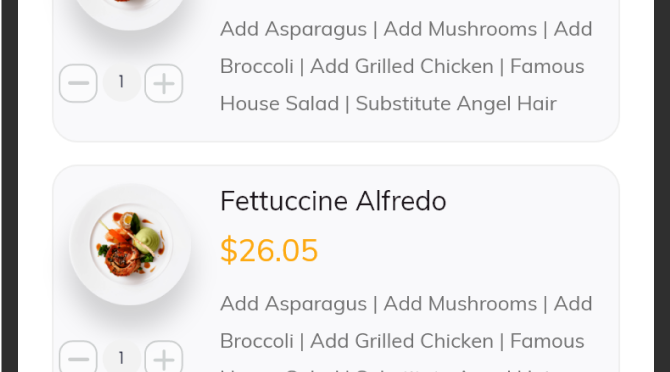Click the $26.05 price label

(x=269, y=250)
